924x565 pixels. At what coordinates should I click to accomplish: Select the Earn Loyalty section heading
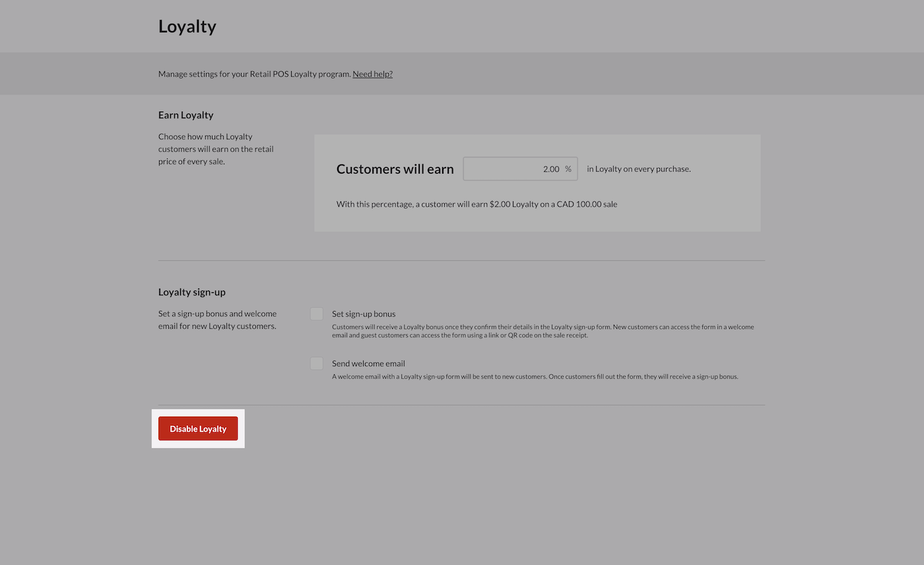[x=185, y=114]
